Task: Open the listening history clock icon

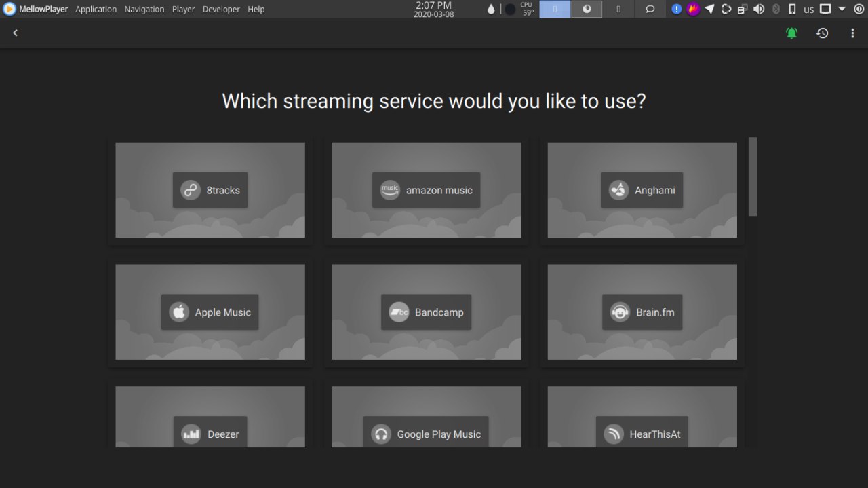Action: pyautogui.click(x=822, y=33)
